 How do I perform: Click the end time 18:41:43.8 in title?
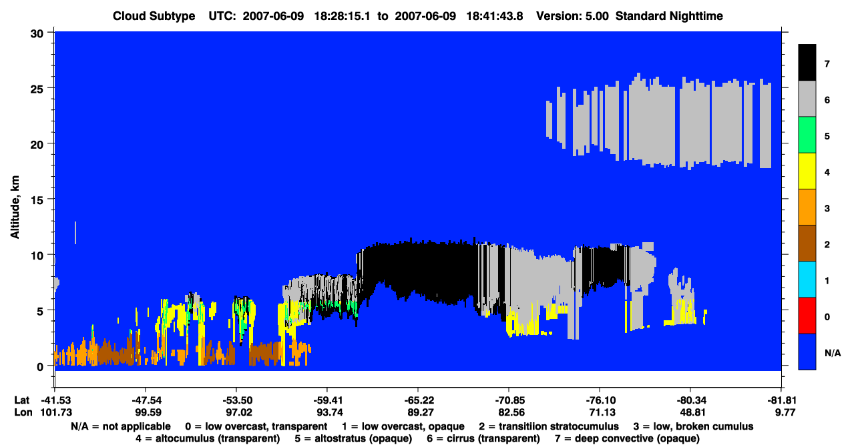point(494,16)
